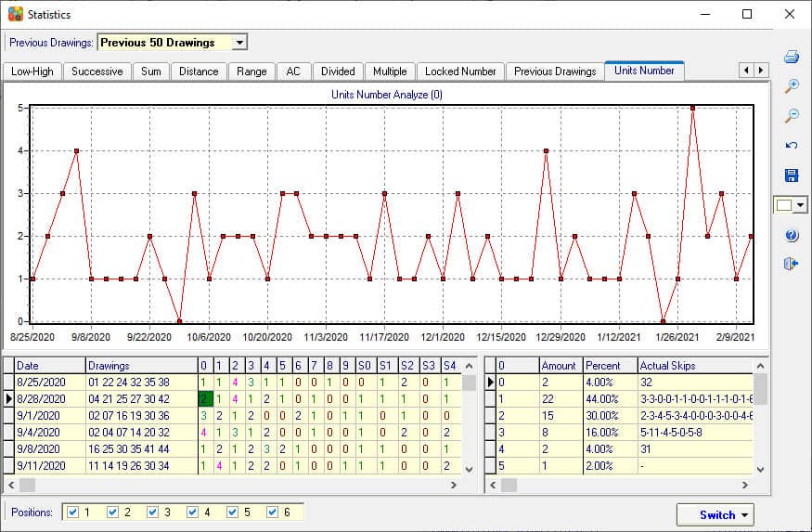Switch to the Sum tab

pos(150,71)
